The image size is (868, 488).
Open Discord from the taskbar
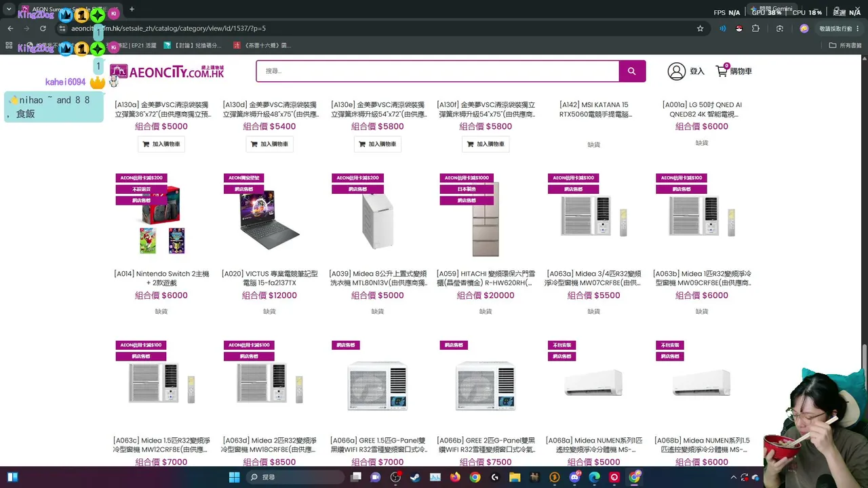[575, 477]
